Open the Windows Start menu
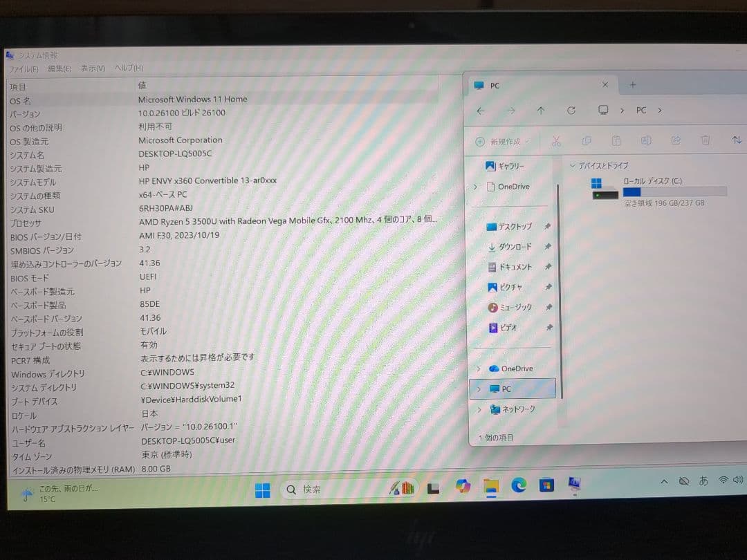The height and width of the screenshot is (560, 747). tap(263, 490)
